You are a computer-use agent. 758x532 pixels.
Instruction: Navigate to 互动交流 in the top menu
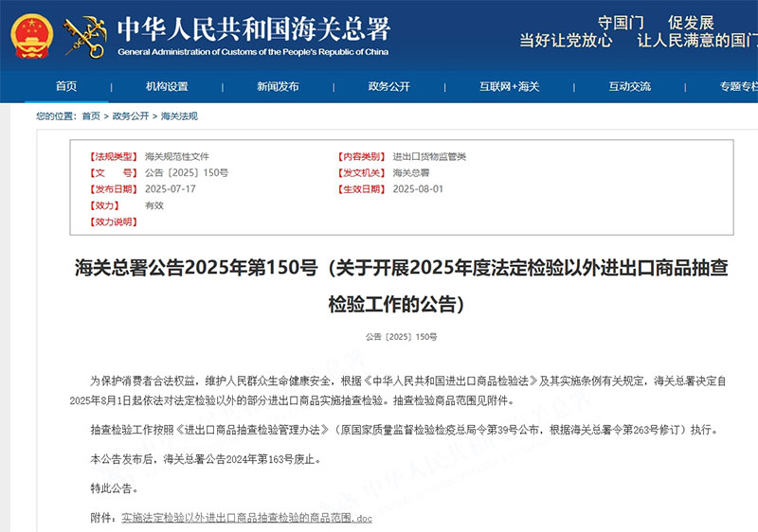pyautogui.click(x=629, y=86)
